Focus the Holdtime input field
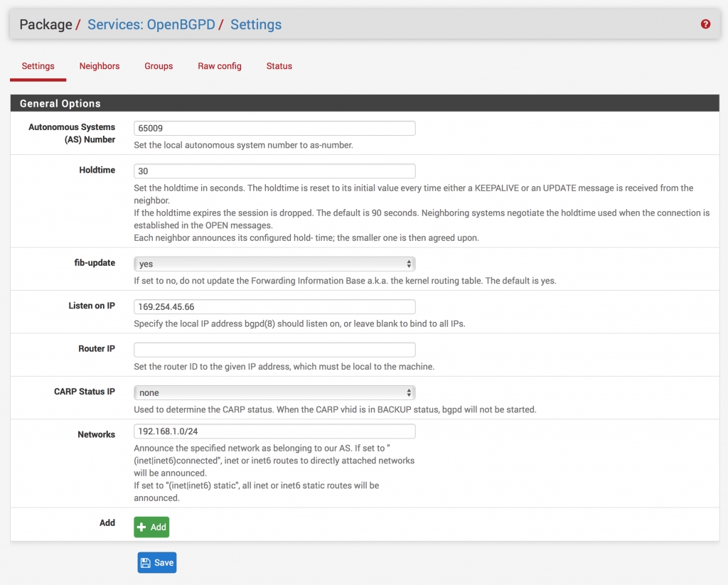The width and height of the screenshot is (728, 585). pos(274,171)
